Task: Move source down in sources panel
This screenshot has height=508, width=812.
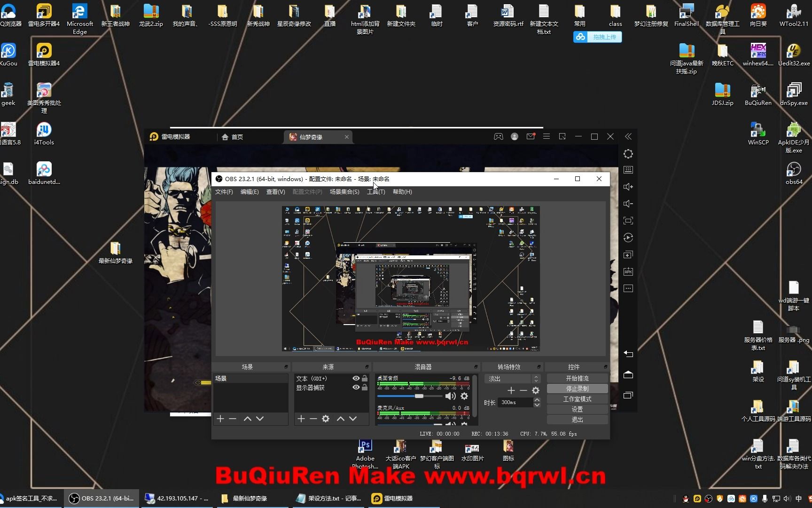Action: click(x=352, y=419)
